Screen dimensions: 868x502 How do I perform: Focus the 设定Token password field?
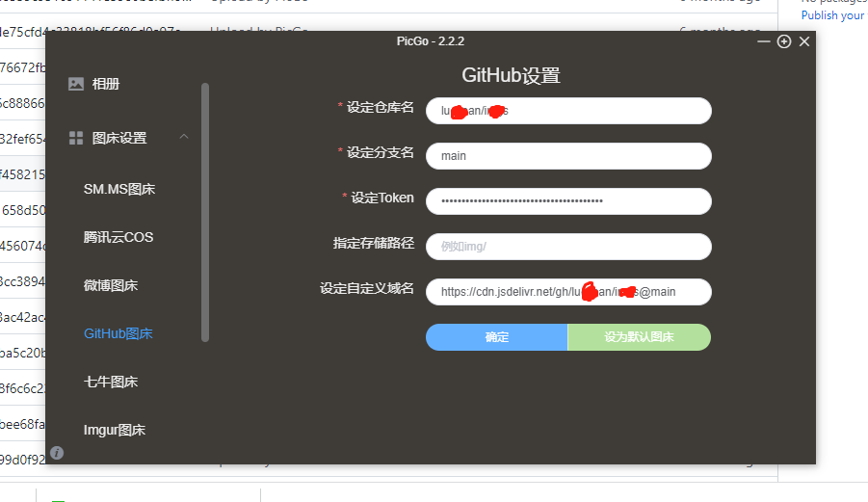coord(568,201)
